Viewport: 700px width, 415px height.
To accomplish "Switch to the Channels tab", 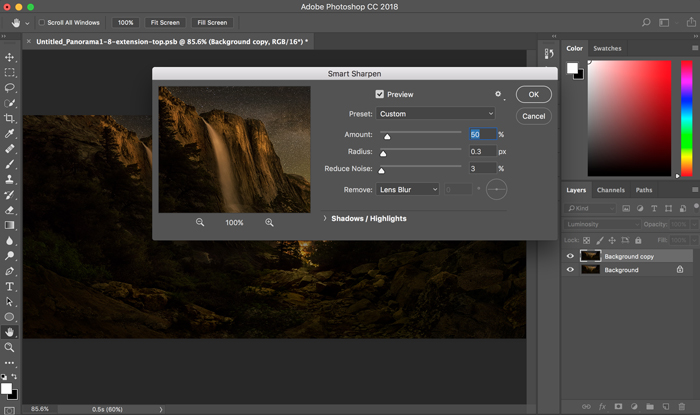I will click(610, 190).
